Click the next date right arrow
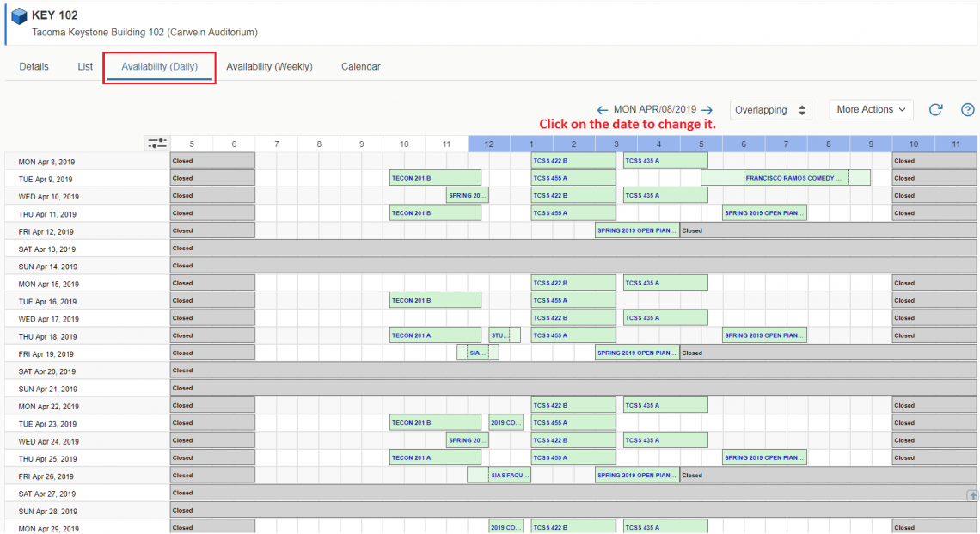980x534 pixels. tap(707, 110)
